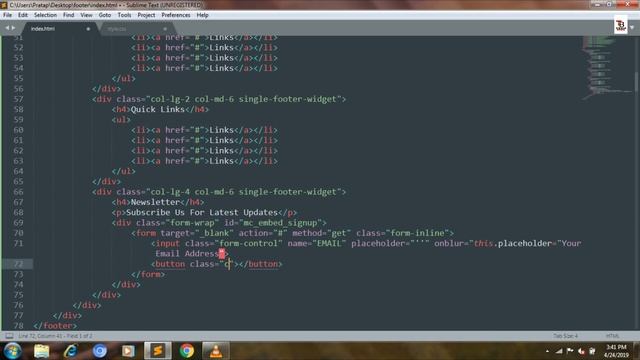Go to previous tab with left arrow
Screen dimensions: 640x360
[7, 28]
